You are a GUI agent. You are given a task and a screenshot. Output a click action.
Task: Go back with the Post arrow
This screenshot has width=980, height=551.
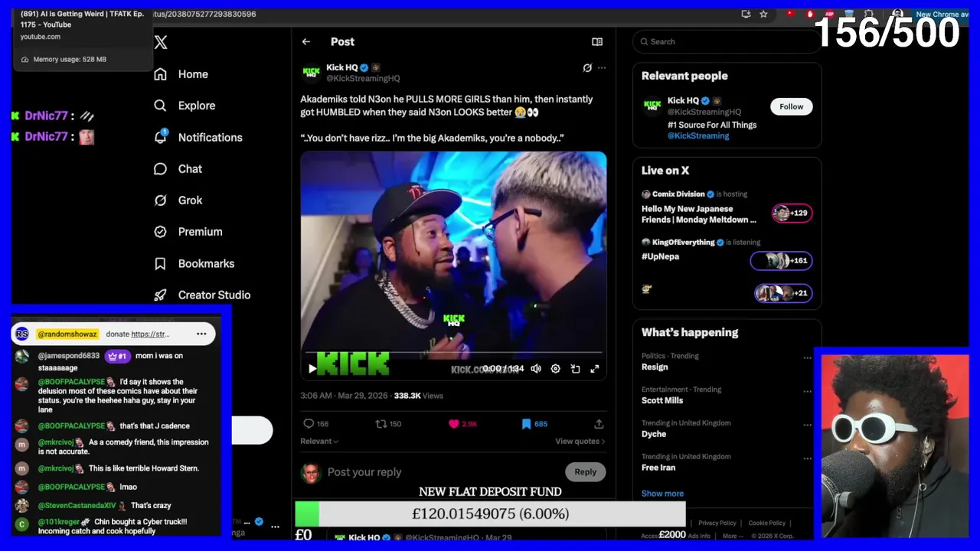[x=306, y=42]
